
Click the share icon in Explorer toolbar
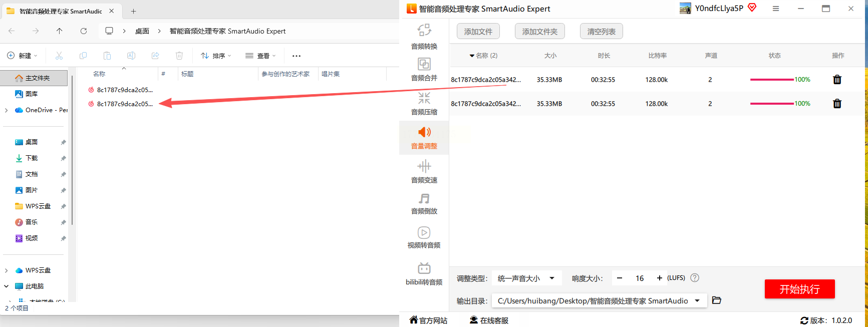(x=155, y=56)
